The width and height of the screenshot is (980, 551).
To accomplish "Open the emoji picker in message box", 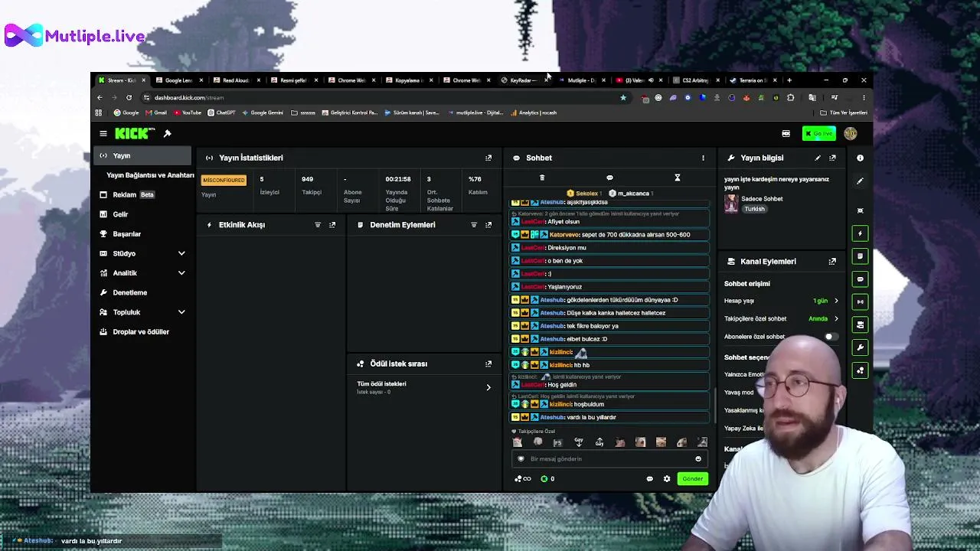I will [x=698, y=459].
